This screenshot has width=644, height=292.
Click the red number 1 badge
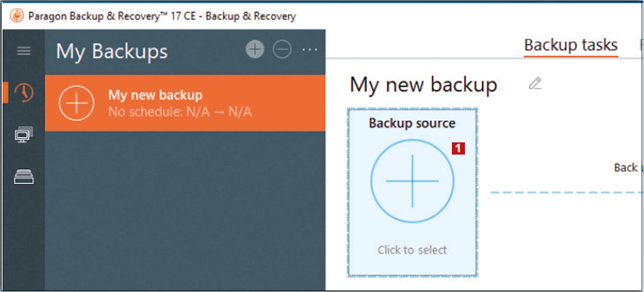(458, 149)
